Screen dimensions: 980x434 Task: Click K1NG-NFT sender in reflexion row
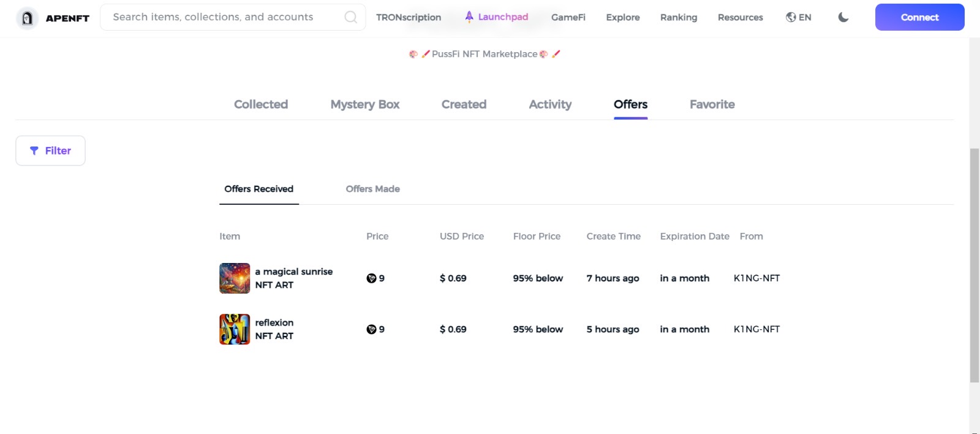[756, 329]
